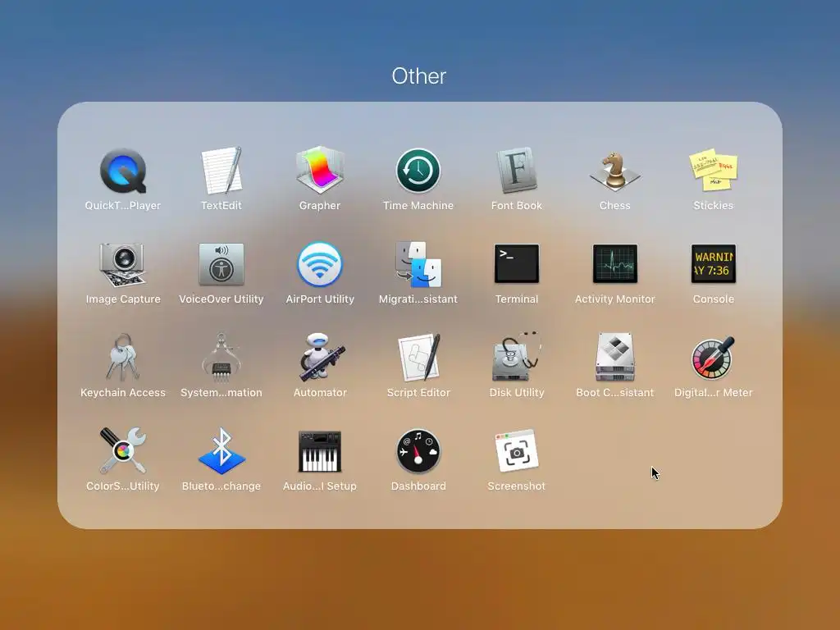Click the "Terminal" label text
This screenshot has height=630, width=840.
coord(517,299)
